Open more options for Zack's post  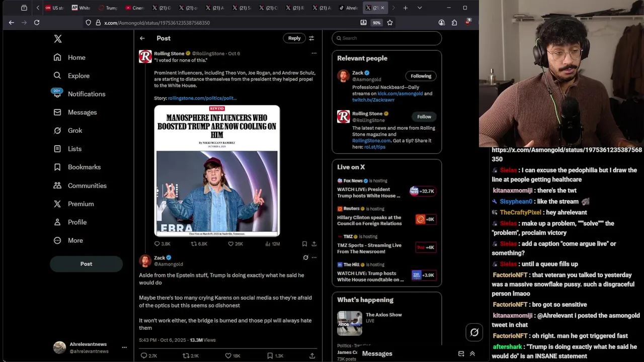click(x=314, y=257)
